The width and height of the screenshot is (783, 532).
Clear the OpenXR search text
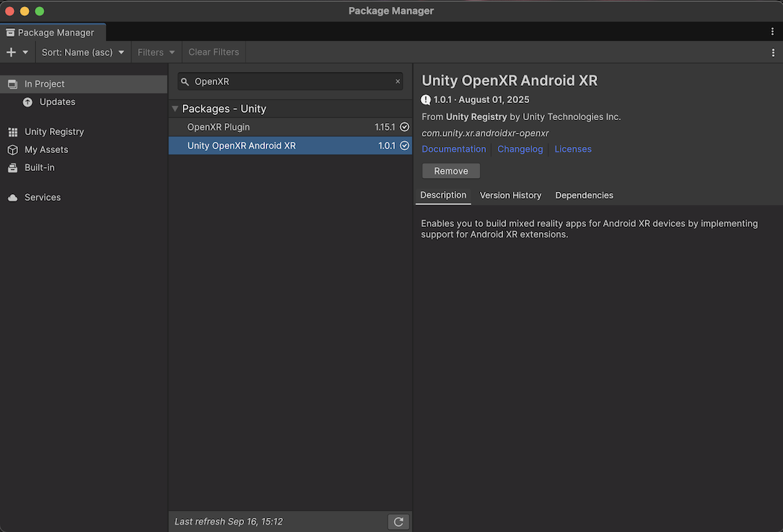tap(397, 81)
